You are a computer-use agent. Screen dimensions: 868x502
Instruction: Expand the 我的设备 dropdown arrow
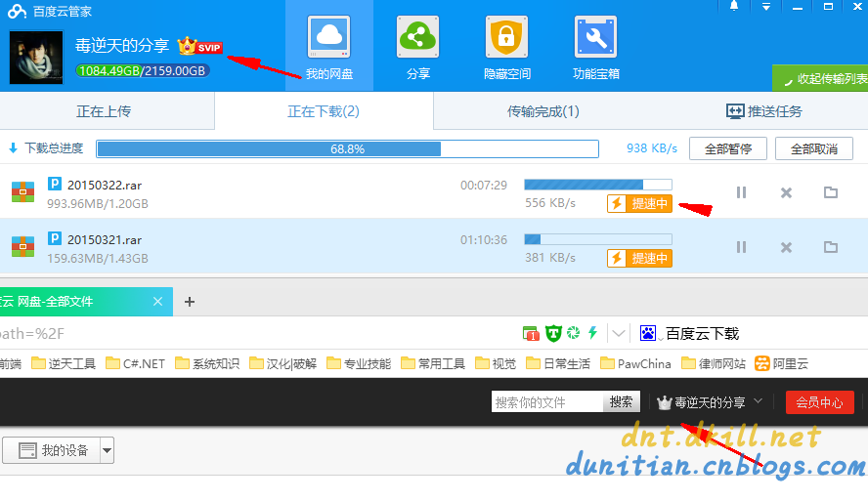coord(107,450)
